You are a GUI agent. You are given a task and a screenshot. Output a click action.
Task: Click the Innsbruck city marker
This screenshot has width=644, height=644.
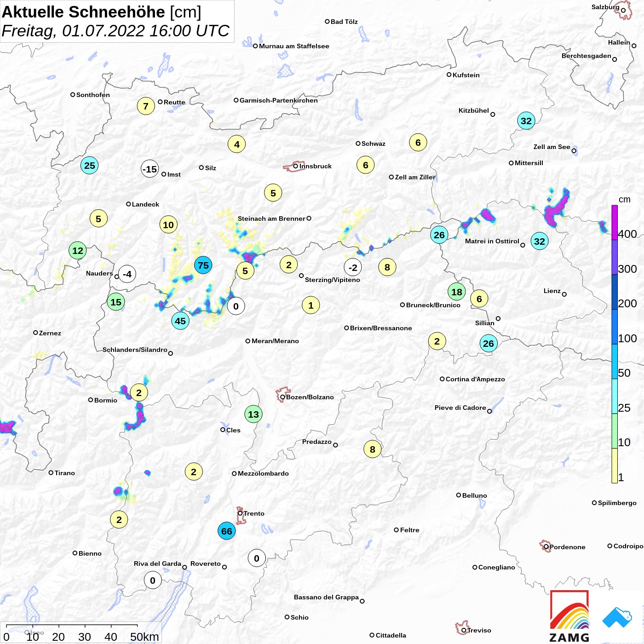click(x=296, y=166)
